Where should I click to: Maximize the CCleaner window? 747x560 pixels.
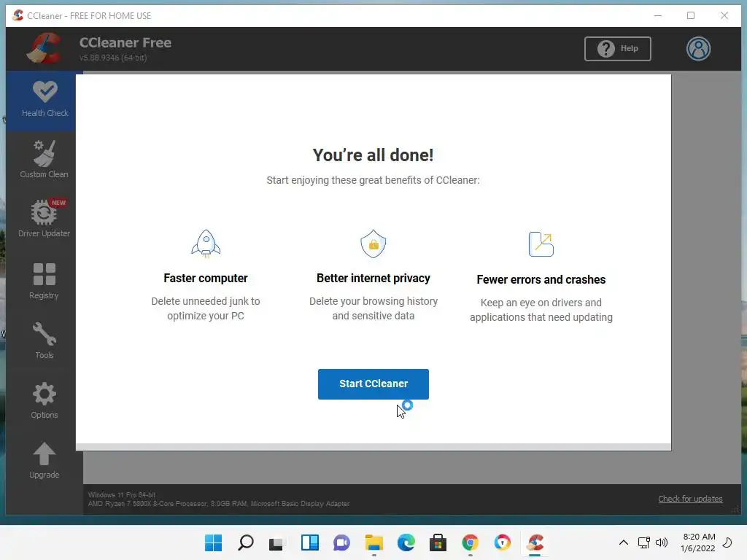pyautogui.click(x=691, y=15)
